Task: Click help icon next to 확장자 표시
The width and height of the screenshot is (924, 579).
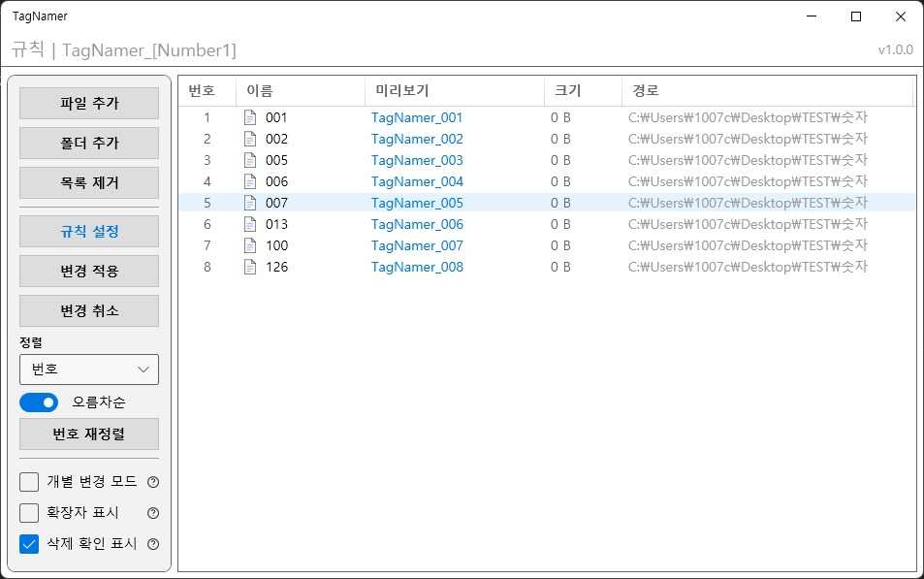Action: 152,513
